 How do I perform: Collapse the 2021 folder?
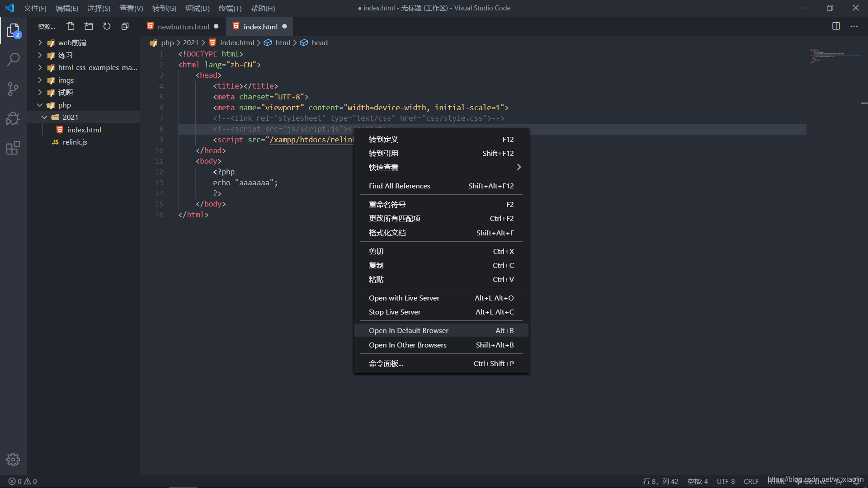tap(44, 117)
